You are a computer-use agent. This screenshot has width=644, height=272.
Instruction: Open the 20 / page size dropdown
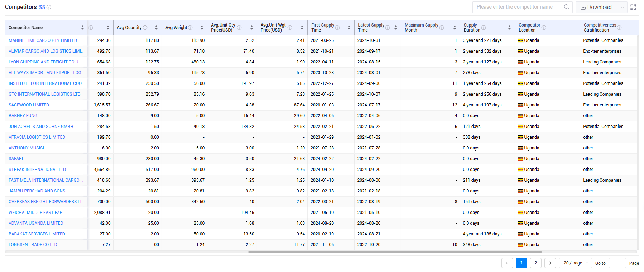pos(576,263)
